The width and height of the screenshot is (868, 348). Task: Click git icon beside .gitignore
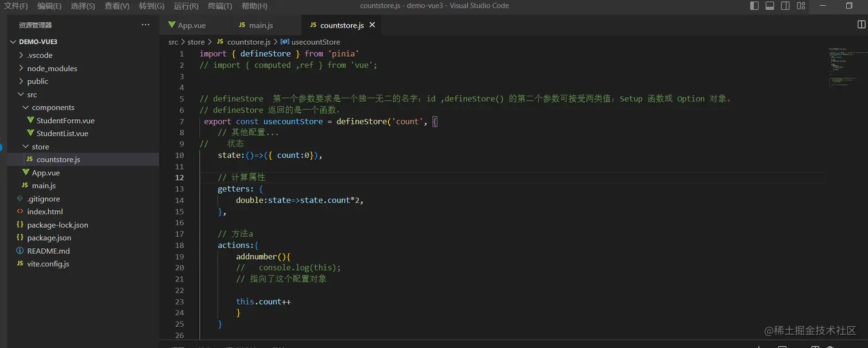click(20, 199)
